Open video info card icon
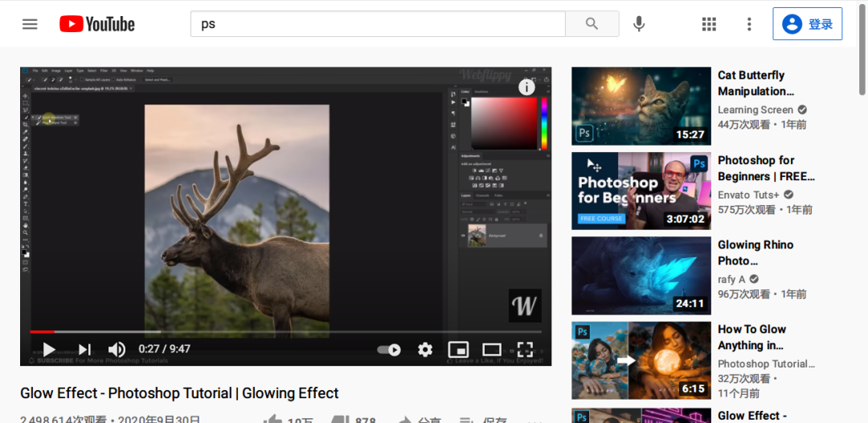The image size is (868, 423). point(526,87)
